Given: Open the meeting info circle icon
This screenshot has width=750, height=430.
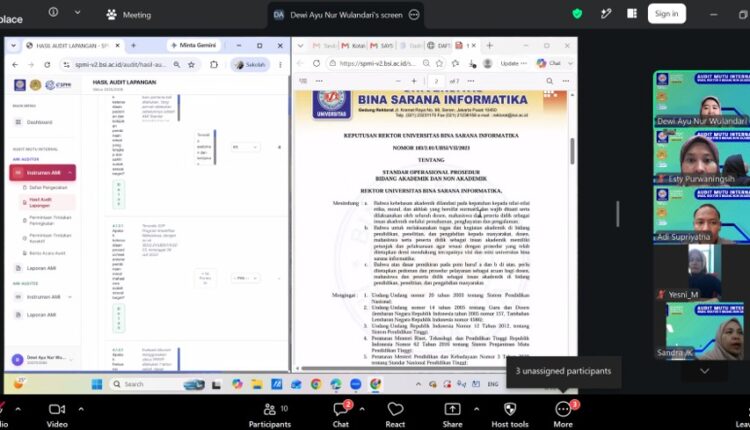Looking at the screenshot, I should [x=54, y=12].
